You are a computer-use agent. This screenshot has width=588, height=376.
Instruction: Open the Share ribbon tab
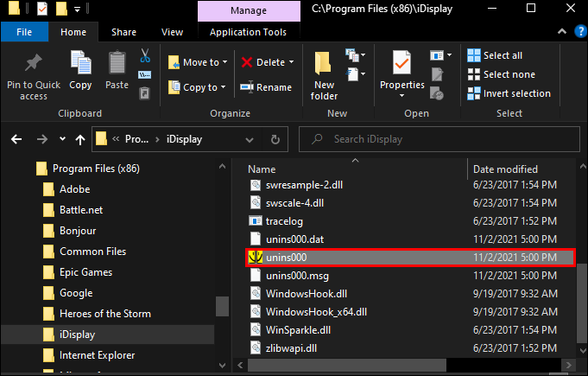coord(123,32)
